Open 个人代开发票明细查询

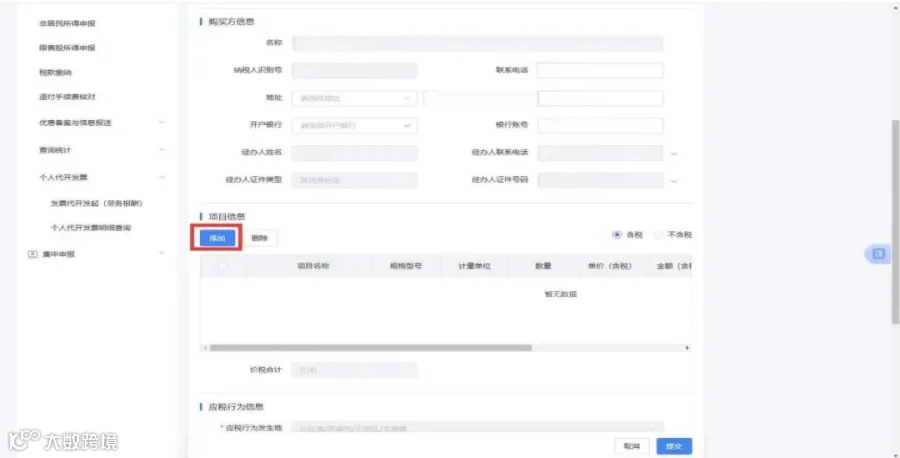point(91,228)
